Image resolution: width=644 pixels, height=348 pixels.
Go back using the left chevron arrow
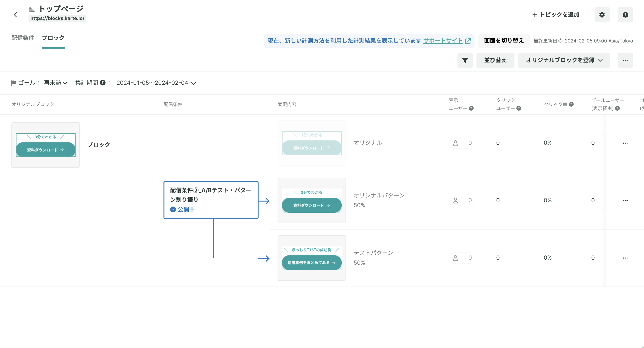(x=15, y=15)
